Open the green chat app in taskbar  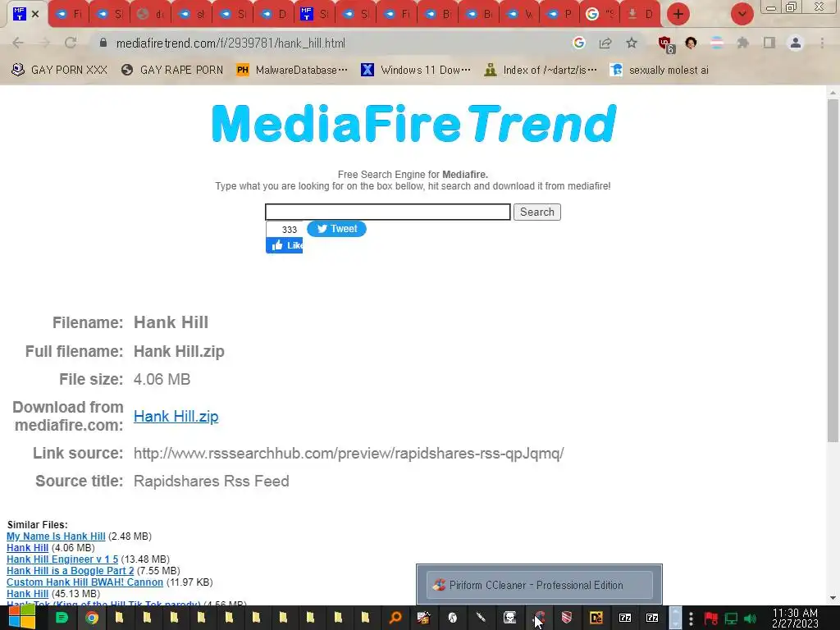[x=62, y=618]
